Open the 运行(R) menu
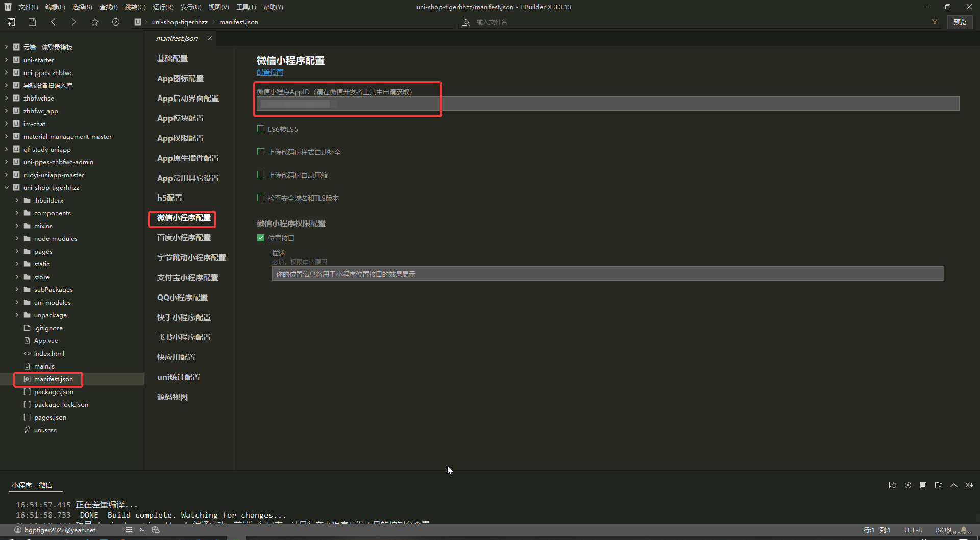 tap(163, 7)
